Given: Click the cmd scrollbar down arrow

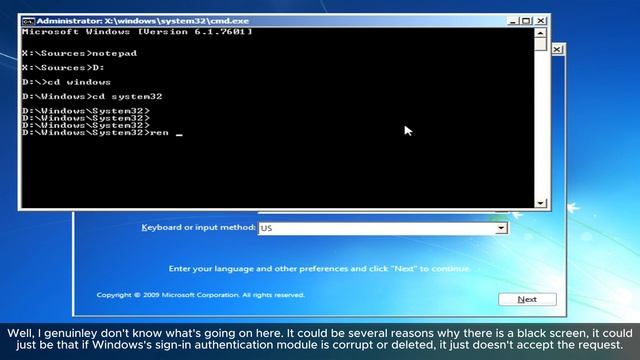Looking at the screenshot, I should [x=540, y=203].
